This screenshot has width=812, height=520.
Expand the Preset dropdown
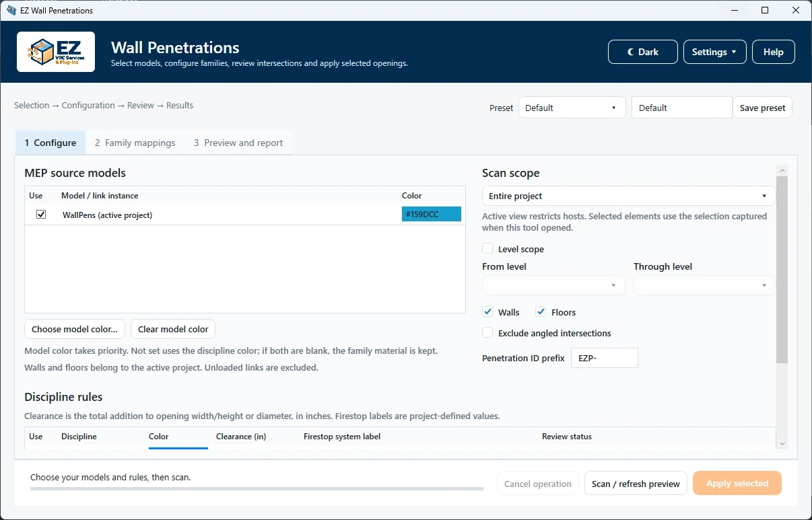coord(572,108)
